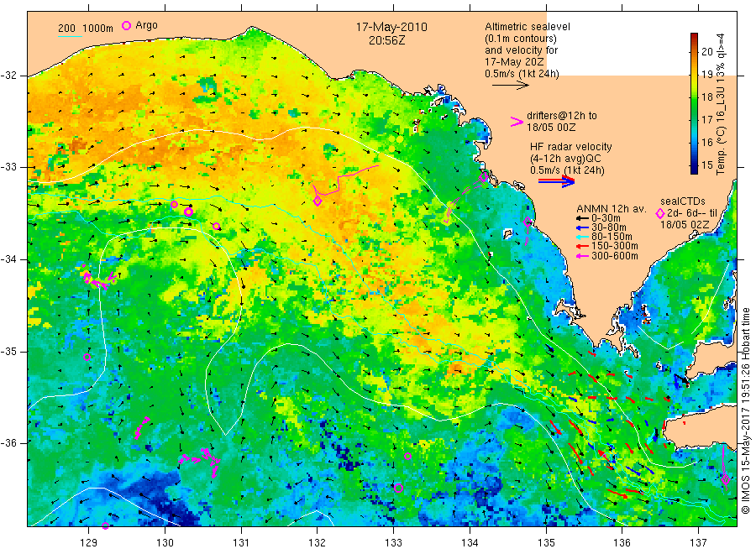Screen dimensions: 756x554
Task: Click the magenta Argo circle in legend
Action: [x=126, y=25]
